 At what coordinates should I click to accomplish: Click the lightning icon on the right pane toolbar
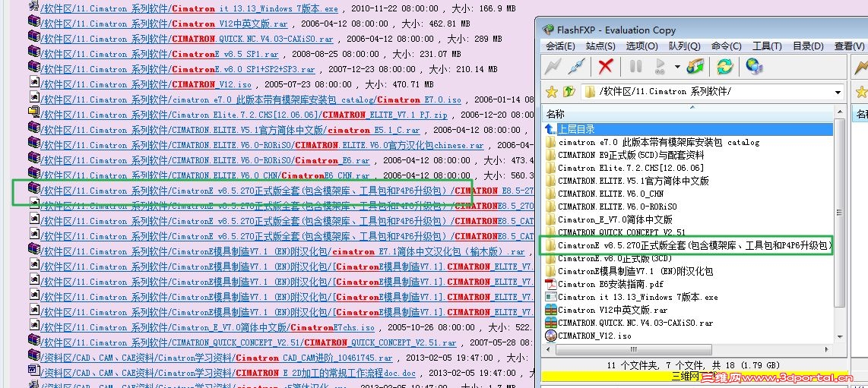point(861,67)
